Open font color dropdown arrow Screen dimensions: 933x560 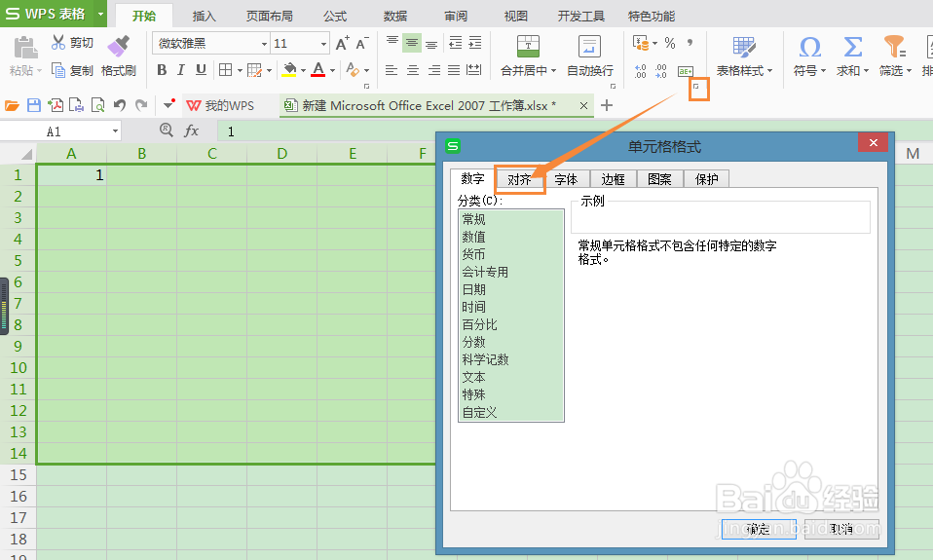[x=332, y=71]
